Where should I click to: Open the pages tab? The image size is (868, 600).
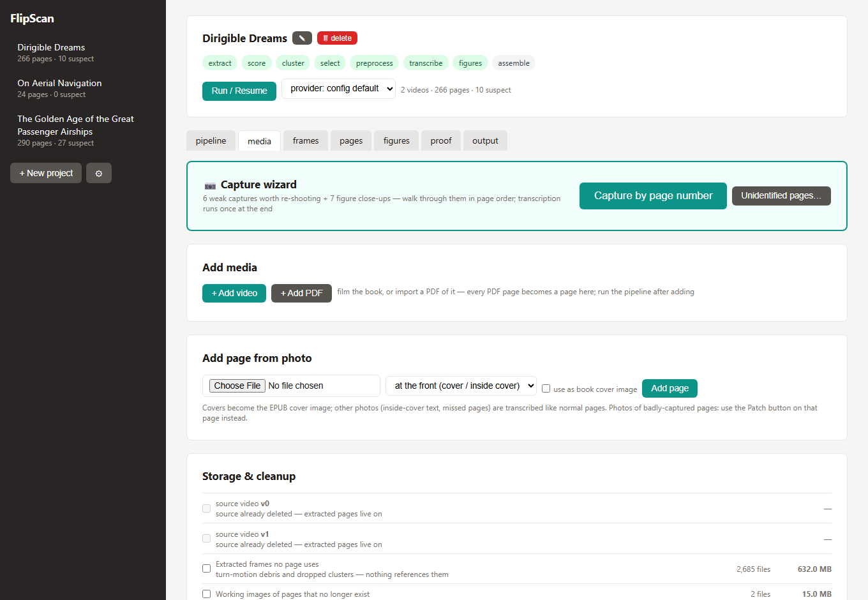click(x=351, y=140)
